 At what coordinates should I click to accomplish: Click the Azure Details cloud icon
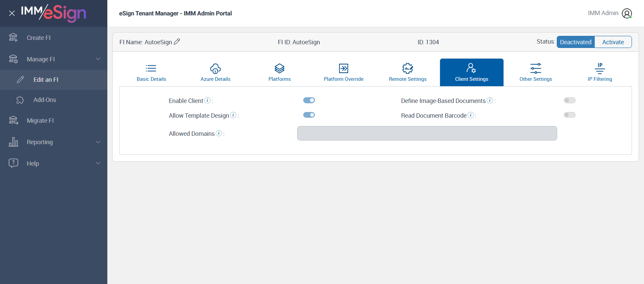pos(215,68)
